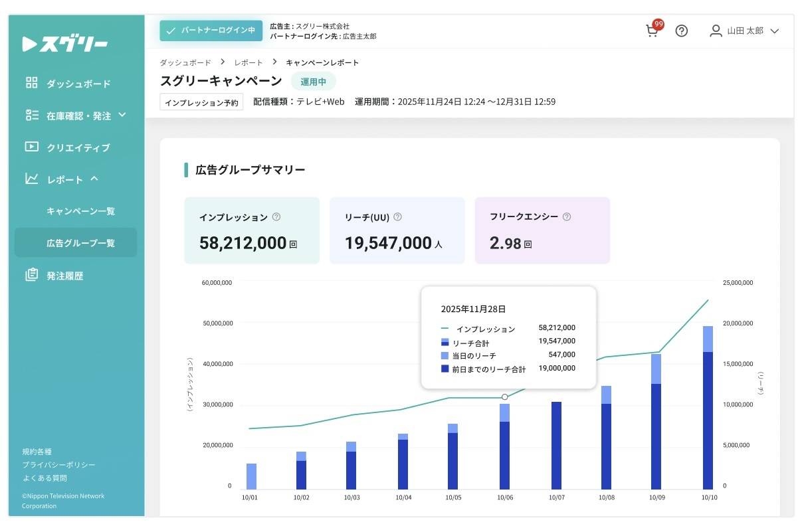802x532 pixels.
Task: Click the スグリー logo in sidebar
Action: (x=64, y=44)
